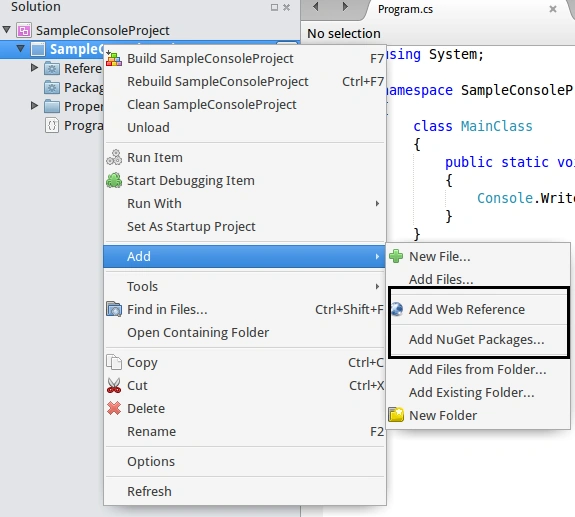Viewport: 575px width, 517px height.
Task: Click the green plus New File icon
Action: 396,256
